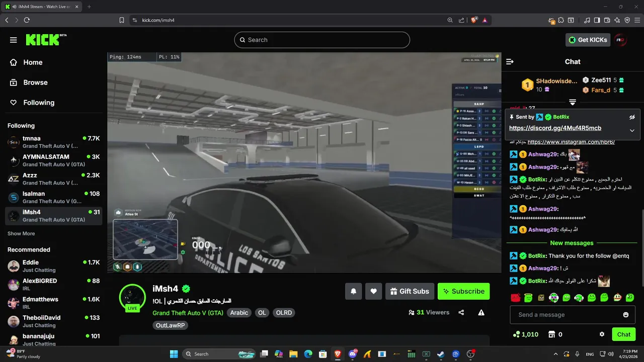Expand pinned message chevron
644x362 pixels.
632,130
